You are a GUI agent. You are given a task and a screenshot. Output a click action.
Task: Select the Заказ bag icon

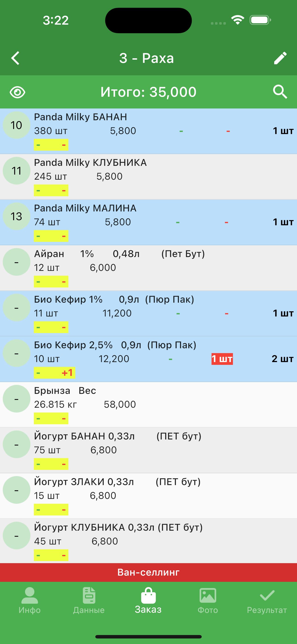(148, 596)
